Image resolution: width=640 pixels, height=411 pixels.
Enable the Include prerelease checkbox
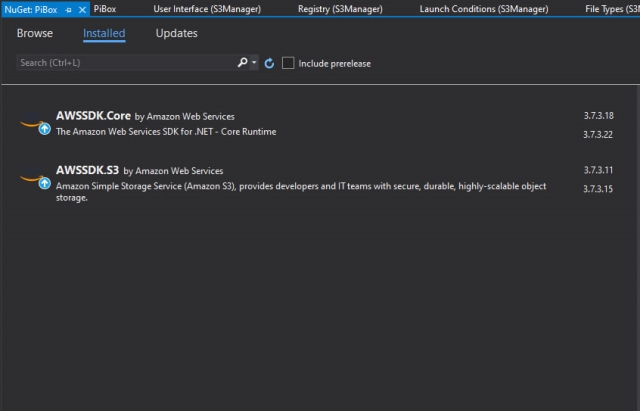pos(288,63)
